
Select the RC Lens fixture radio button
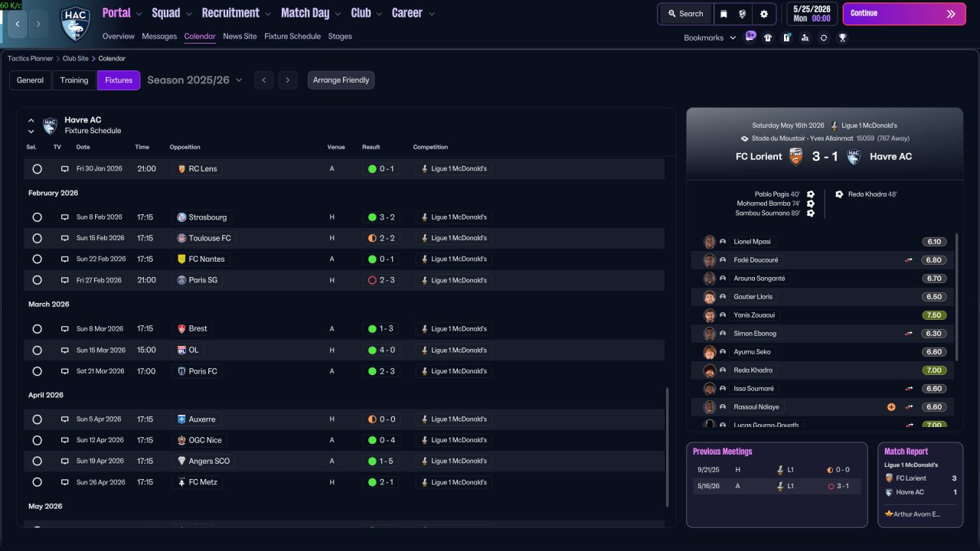click(x=37, y=169)
